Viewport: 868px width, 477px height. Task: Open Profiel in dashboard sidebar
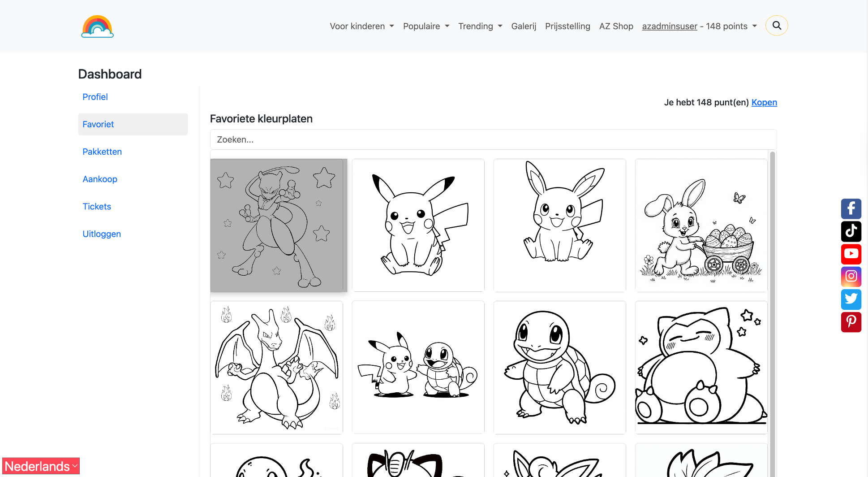(x=95, y=97)
